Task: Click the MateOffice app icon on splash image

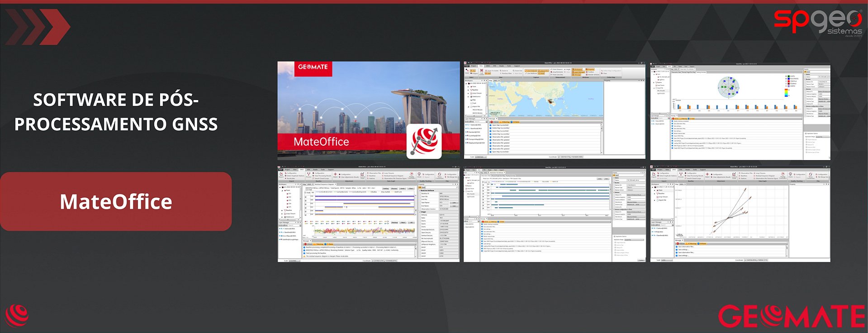Action: (x=424, y=141)
